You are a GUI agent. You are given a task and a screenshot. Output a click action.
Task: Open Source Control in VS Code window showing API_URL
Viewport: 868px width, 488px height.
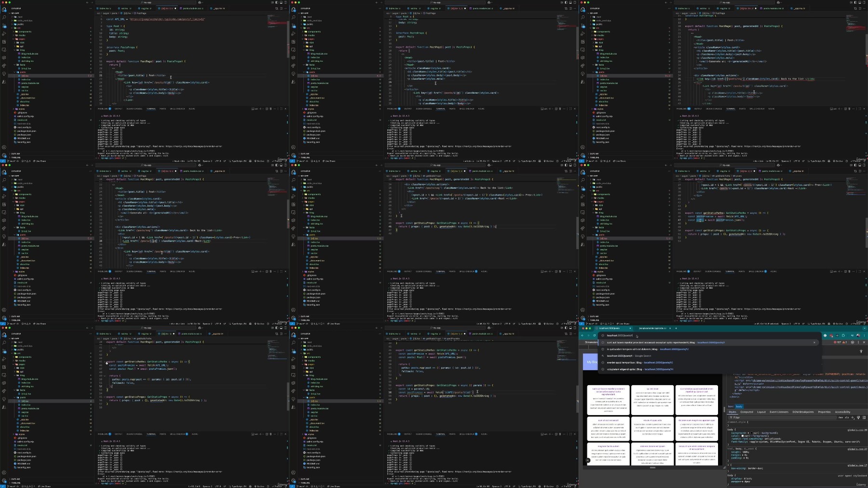pyautogui.click(x=4, y=26)
